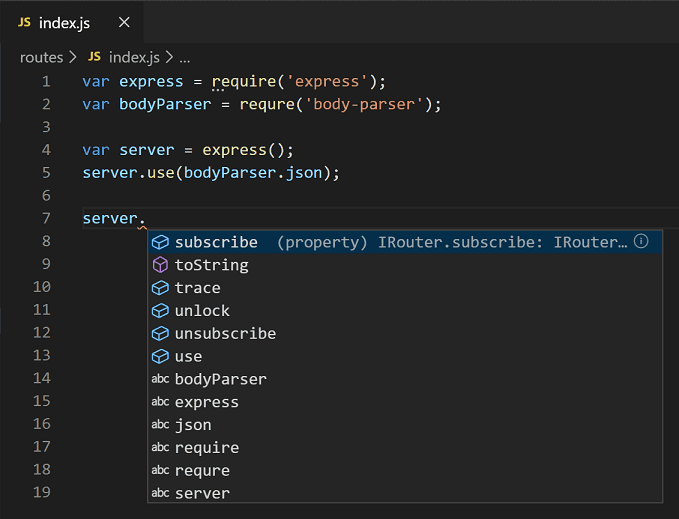Close the index.js editor tab
The image size is (679, 519).
click(123, 23)
